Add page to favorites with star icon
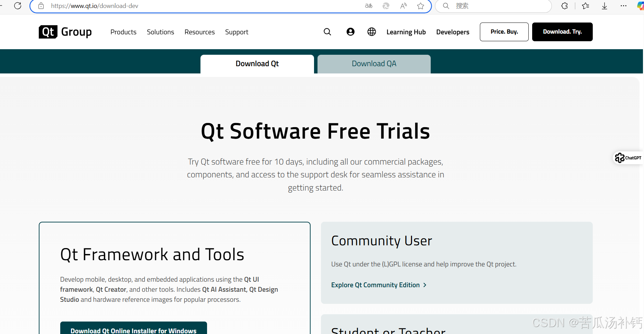The height and width of the screenshot is (334, 644). pos(421,6)
